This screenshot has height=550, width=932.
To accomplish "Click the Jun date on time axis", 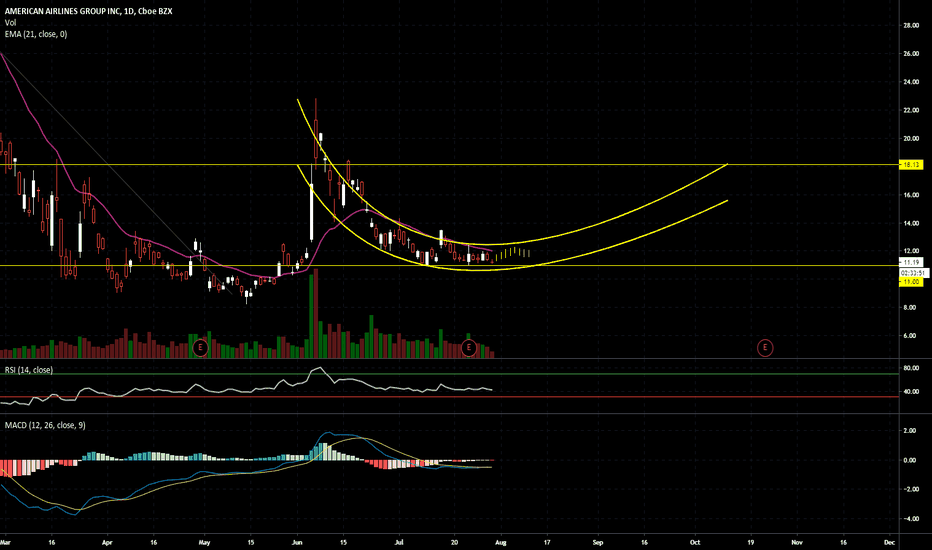I will (x=297, y=542).
